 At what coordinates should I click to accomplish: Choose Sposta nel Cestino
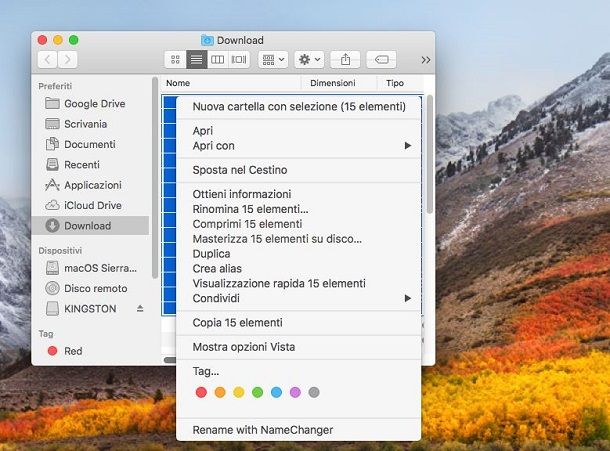(x=298, y=170)
